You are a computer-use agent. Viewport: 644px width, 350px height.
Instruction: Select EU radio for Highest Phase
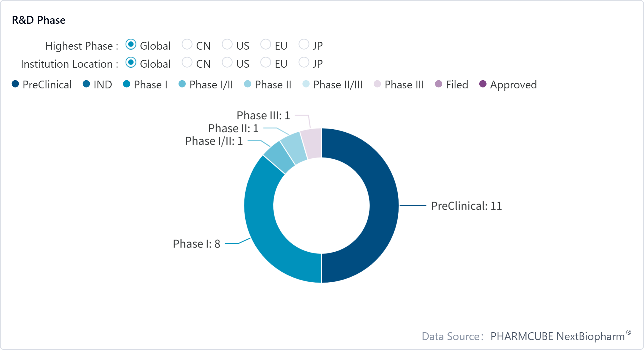(x=266, y=45)
